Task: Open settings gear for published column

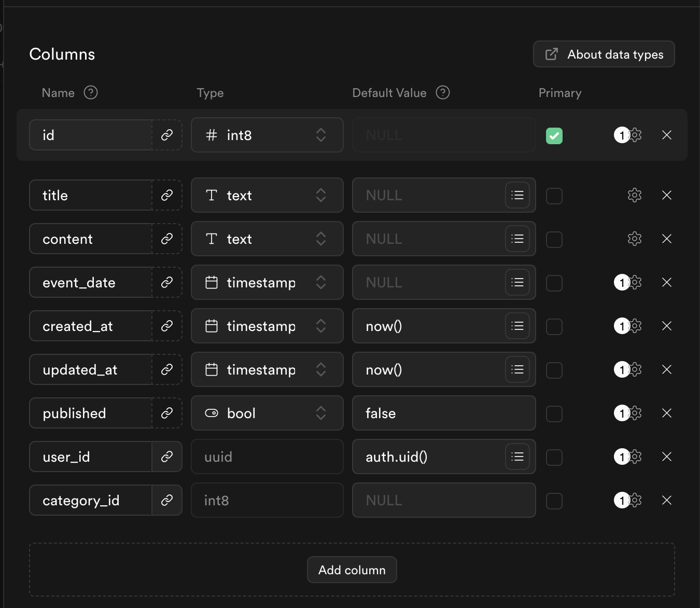Action: [x=635, y=413]
